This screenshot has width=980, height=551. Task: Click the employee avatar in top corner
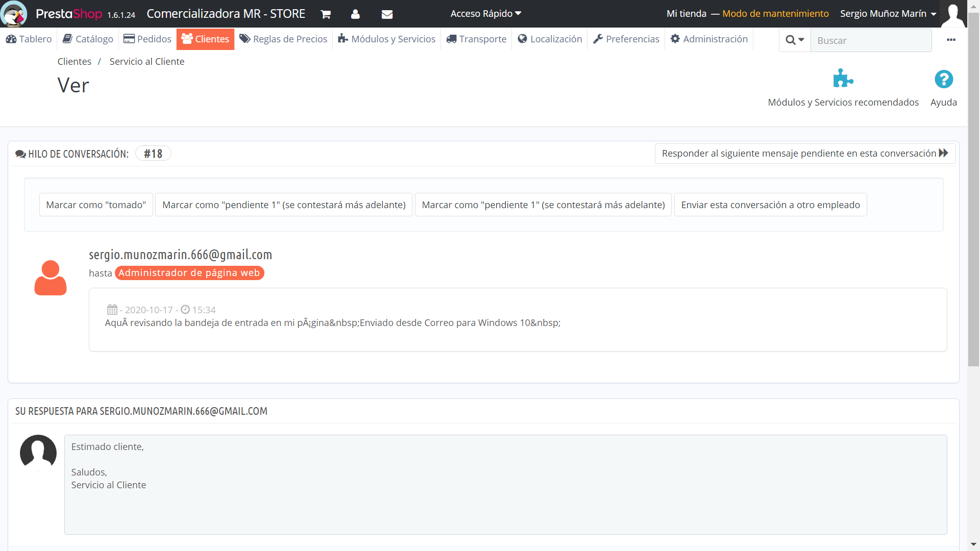click(x=952, y=14)
